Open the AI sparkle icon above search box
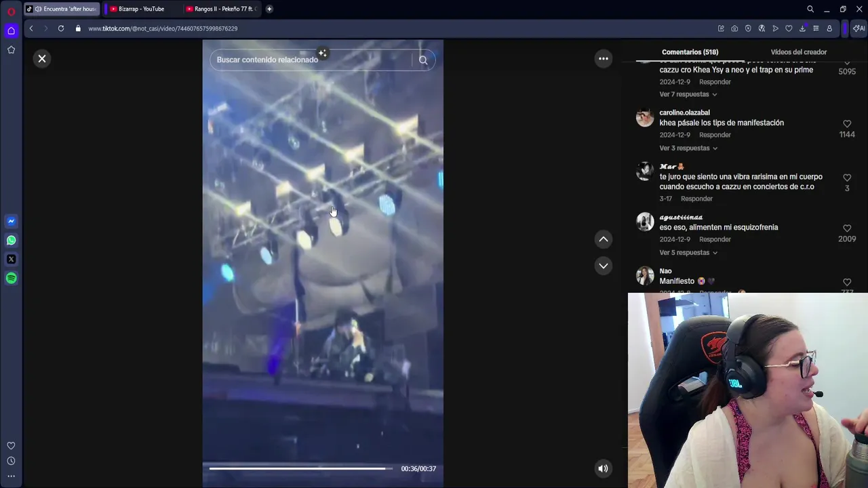The image size is (868, 488). [x=323, y=53]
